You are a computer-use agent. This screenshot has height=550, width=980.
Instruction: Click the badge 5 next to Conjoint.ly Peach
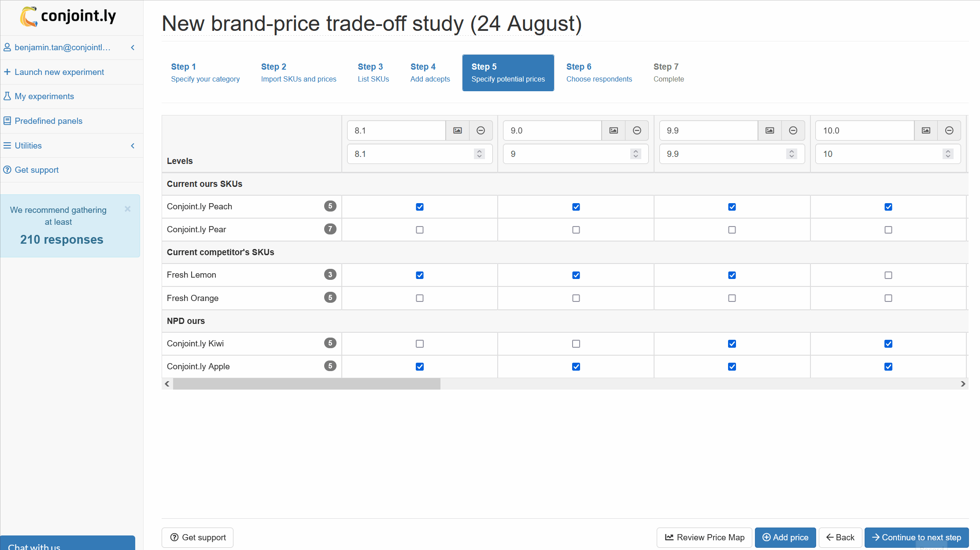[x=330, y=206]
